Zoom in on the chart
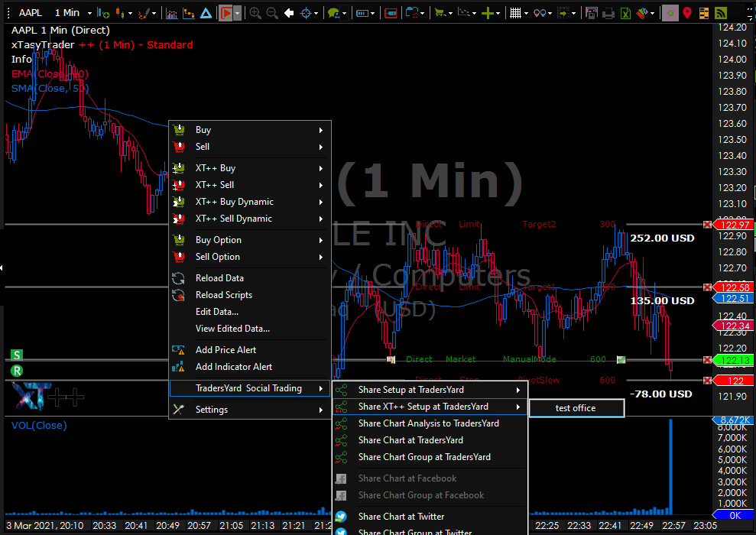The width and height of the screenshot is (756, 535). [x=255, y=13]
